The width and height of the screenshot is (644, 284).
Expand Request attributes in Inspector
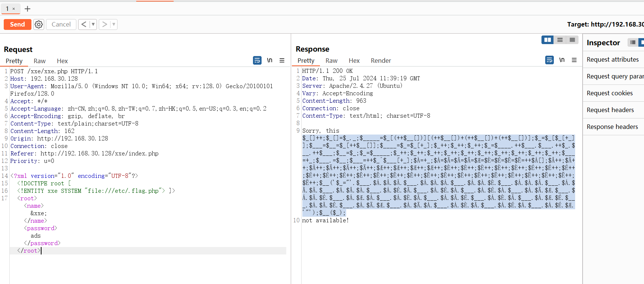point(613,59)
